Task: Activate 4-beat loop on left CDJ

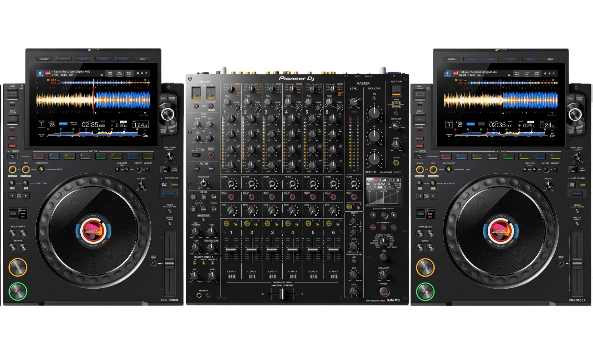Action: point(12,183)
